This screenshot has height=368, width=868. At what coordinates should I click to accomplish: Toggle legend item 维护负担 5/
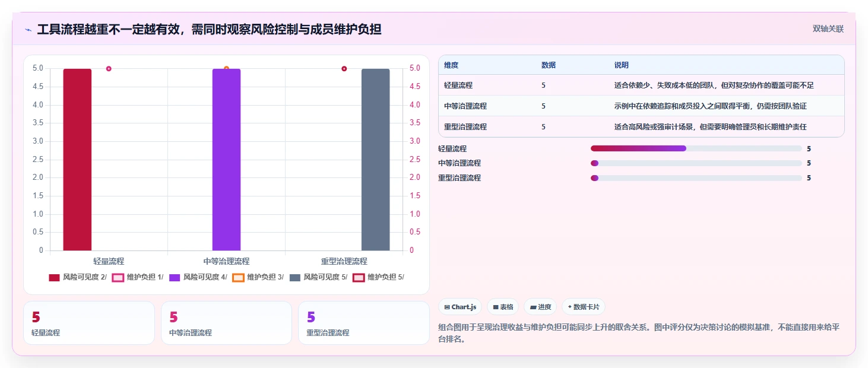click(379, 277)
